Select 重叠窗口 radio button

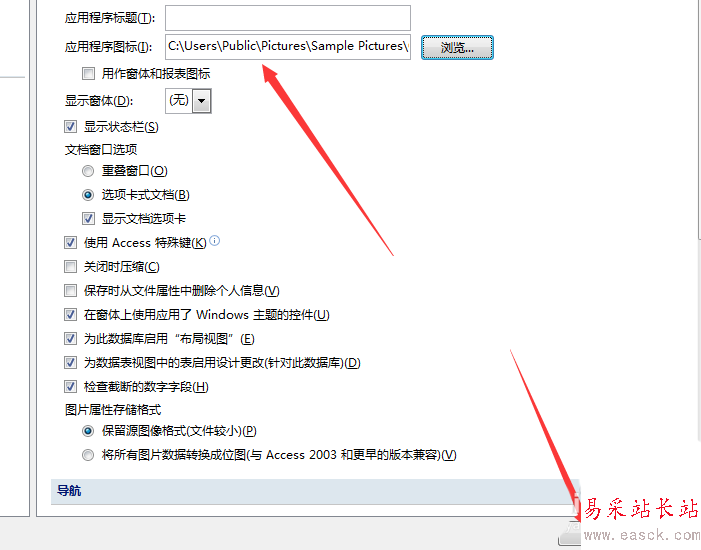coord(88,171)
